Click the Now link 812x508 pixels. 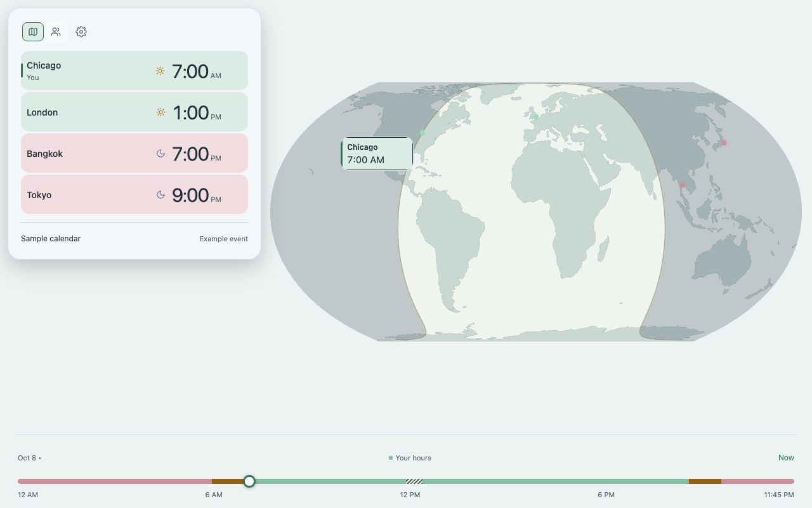click(786, 458)
